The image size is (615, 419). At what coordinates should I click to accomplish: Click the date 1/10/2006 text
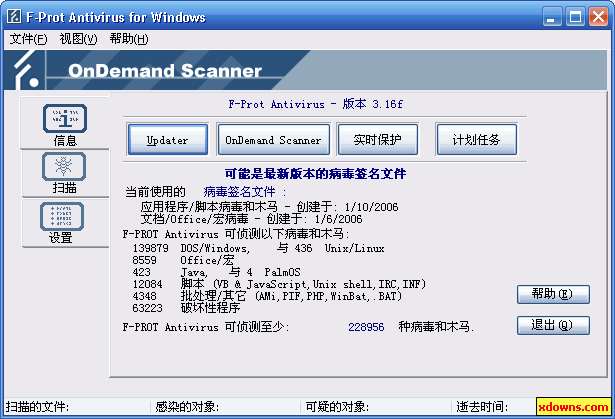click(x=371, y=207)
